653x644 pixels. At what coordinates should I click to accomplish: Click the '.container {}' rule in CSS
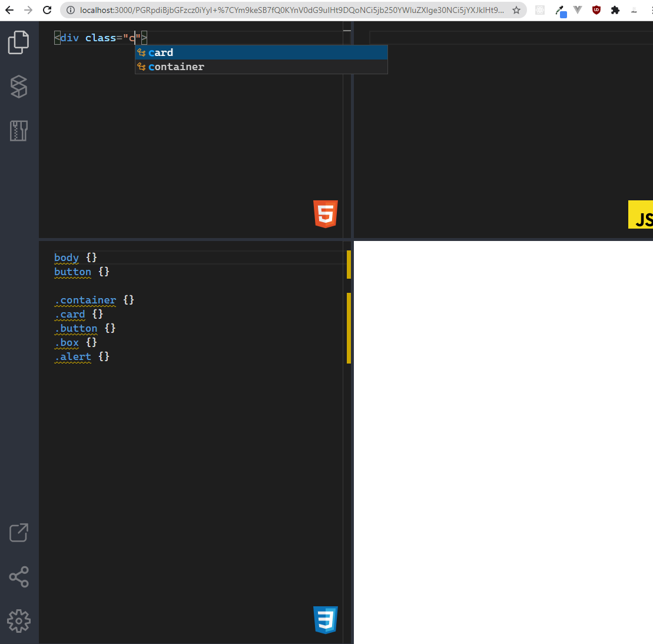[94, 300]
